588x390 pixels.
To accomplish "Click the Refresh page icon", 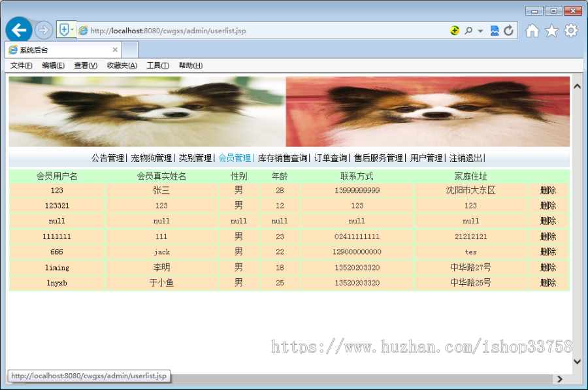I will point(508,31).
